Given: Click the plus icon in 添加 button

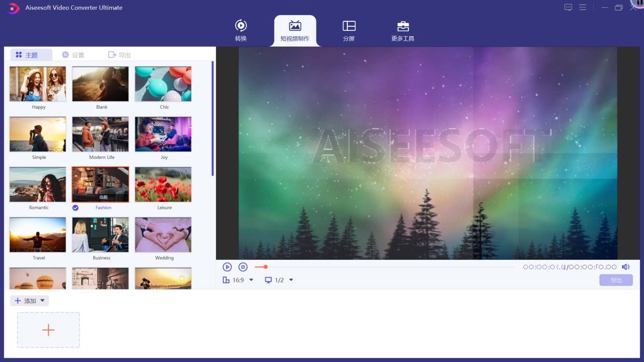Looking at the screenshot, I should pyautogui.click(x=18, y=301).
